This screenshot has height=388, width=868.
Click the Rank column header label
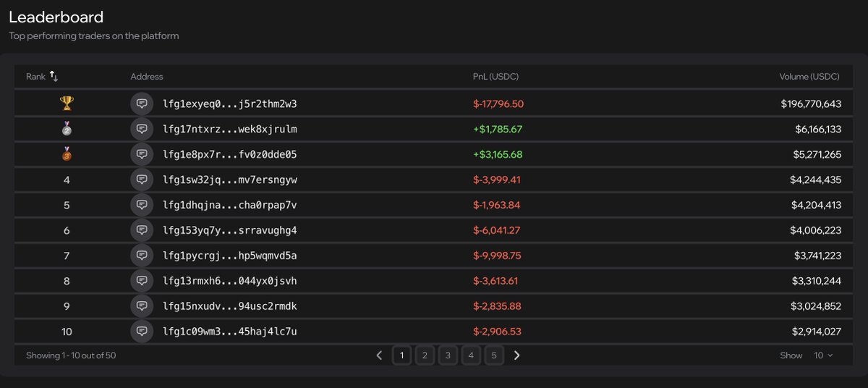35,77
